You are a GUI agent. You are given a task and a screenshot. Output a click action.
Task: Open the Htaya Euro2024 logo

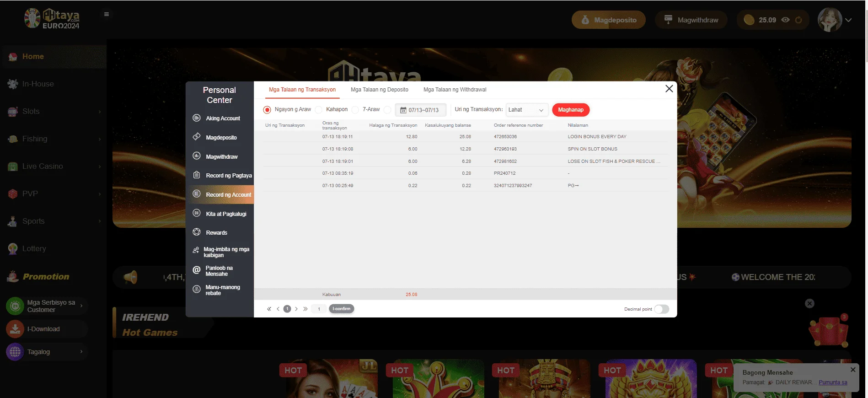pyautogui.click(x=52, y=19)
